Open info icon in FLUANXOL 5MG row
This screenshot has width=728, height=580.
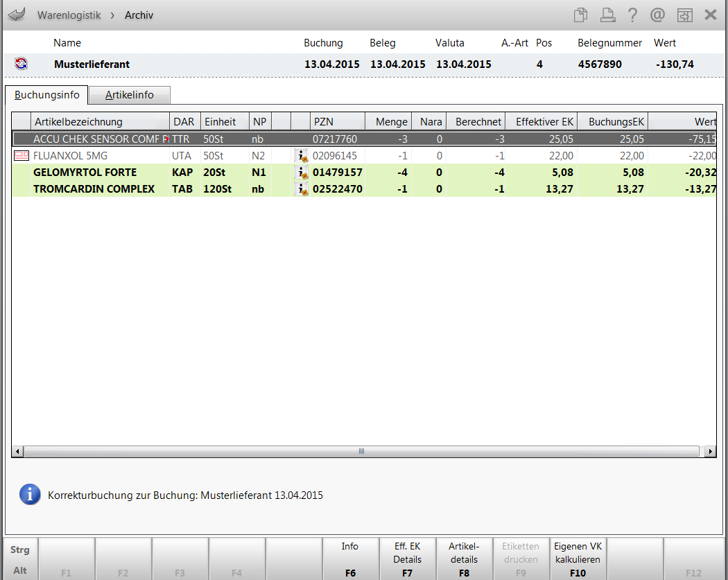(x=302, y=155)
